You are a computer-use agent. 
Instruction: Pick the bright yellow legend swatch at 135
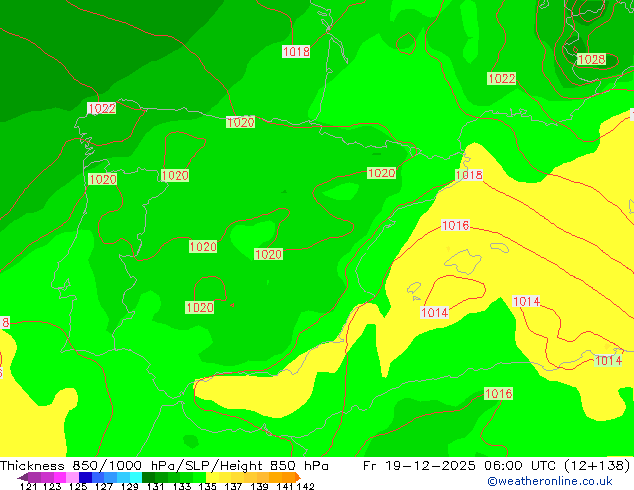pos(212,477)
